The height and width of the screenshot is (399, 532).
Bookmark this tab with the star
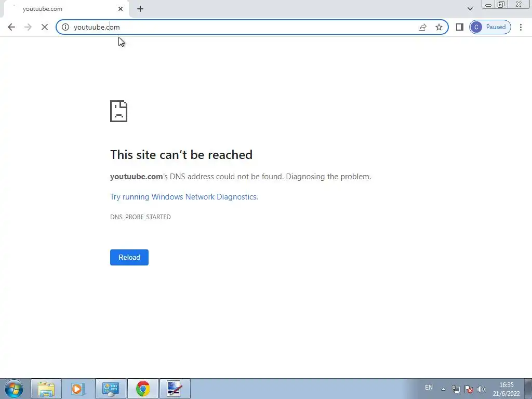click(439, 27)
